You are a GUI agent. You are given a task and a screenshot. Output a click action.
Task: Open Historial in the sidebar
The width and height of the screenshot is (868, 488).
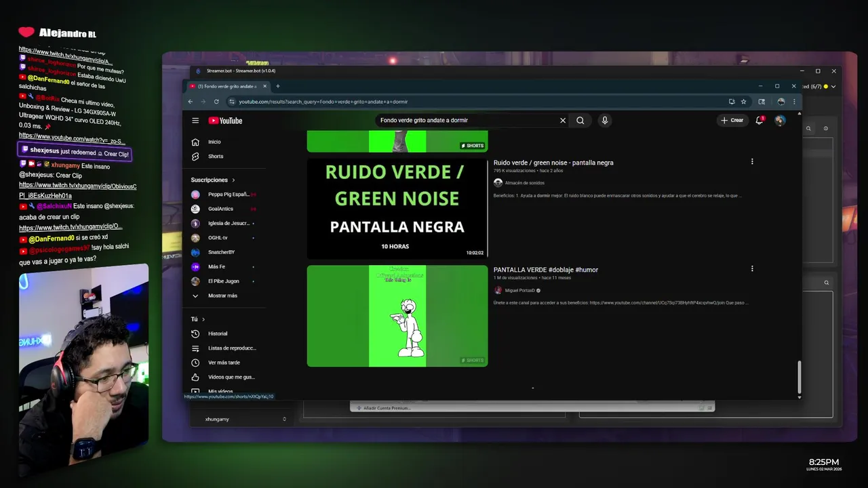coord(224,333)
